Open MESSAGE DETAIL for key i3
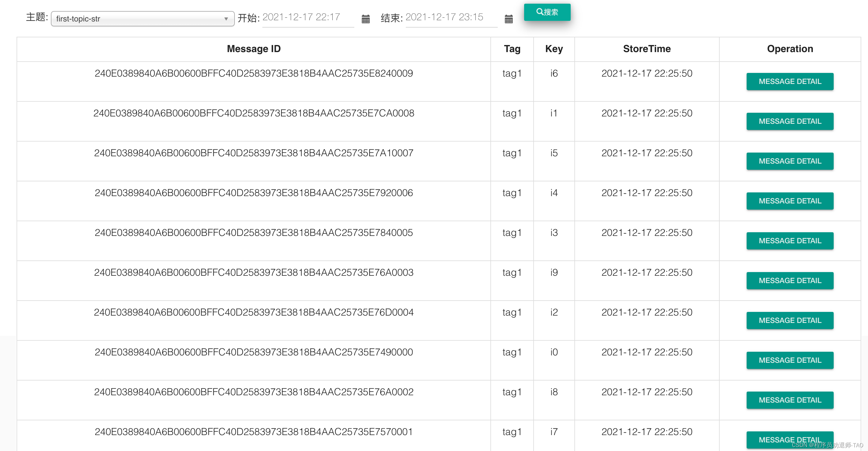 790,241
